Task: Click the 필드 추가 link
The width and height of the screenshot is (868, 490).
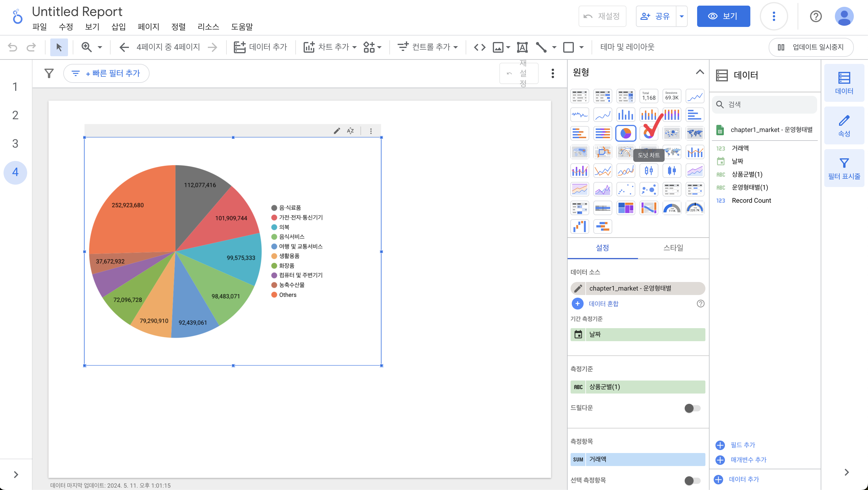Action: tap(742, 445)
